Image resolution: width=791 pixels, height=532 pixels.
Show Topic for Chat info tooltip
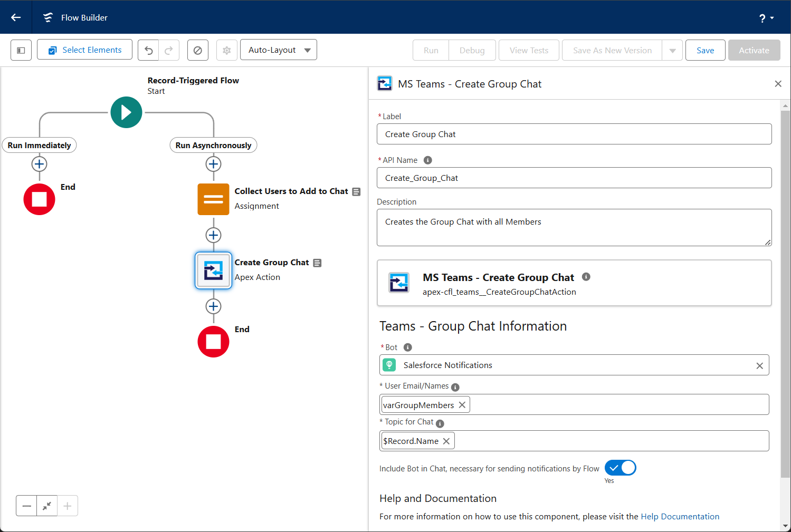(x=440, y=423)
